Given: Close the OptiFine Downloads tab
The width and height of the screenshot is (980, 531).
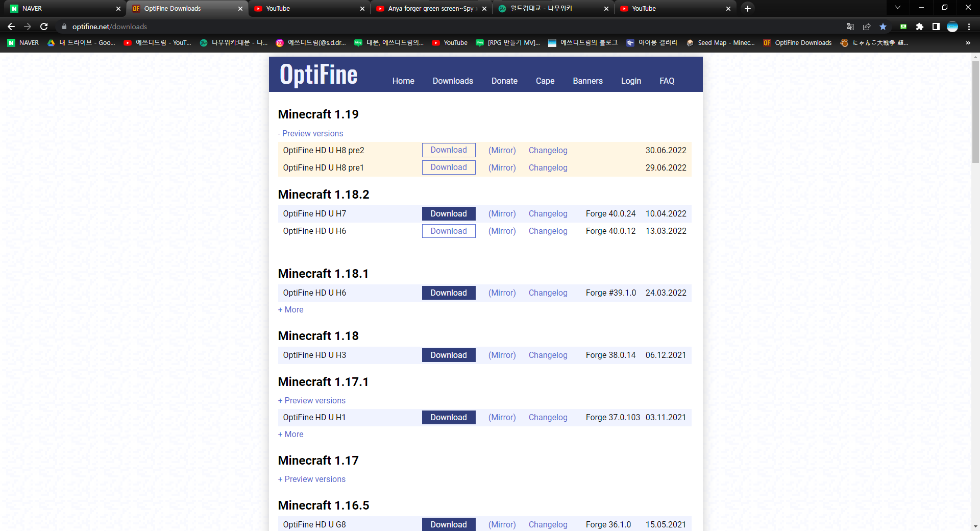Looking at the screenshot, I should [240, 9].
